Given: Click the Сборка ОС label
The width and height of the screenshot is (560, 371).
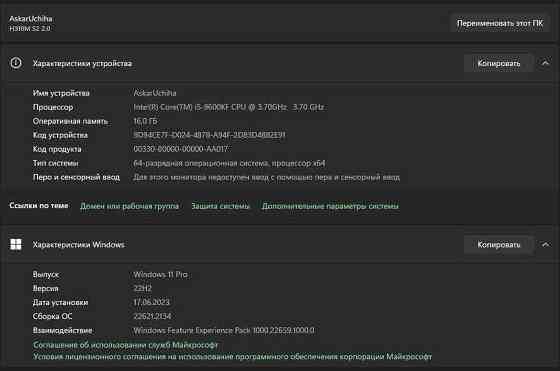Looking at the screenshot, I should point(52,316).
